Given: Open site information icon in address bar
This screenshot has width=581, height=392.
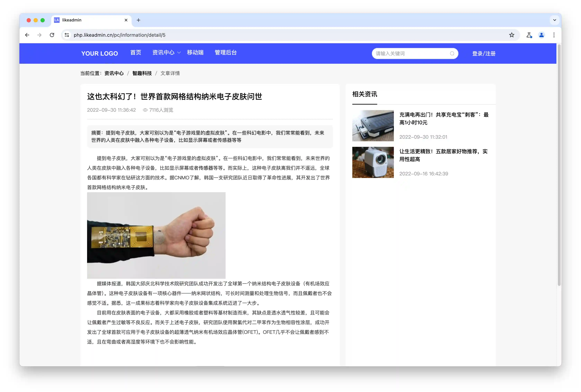Looking at the screenshot, I should (x=67, y=35).
